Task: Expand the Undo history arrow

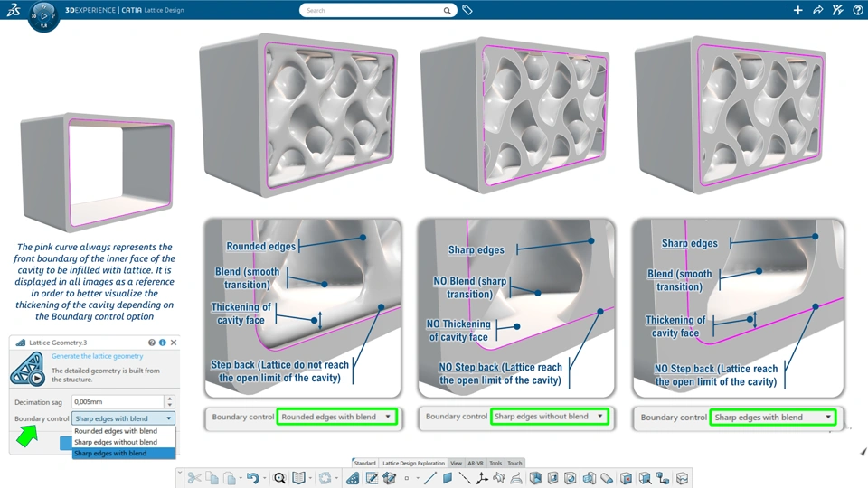Action: pyautogui.click(x=265, y=478)
